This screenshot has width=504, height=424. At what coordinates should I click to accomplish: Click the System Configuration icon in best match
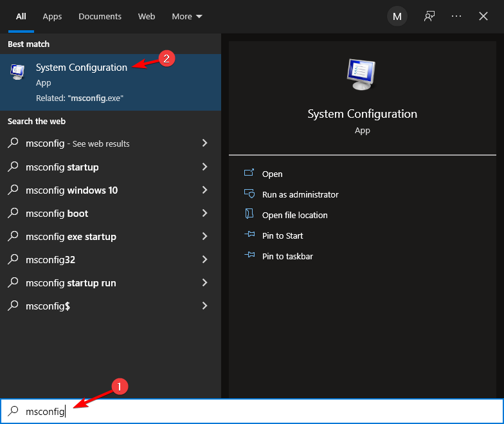[x=17, y=72]
